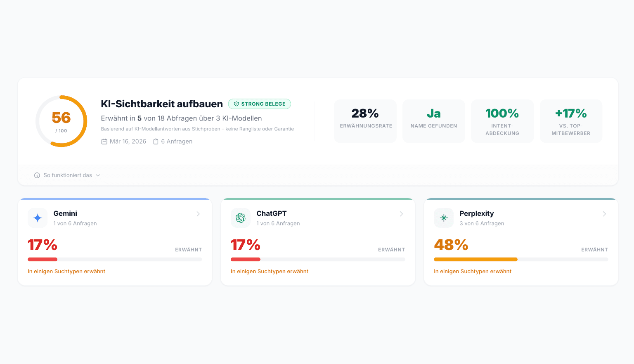Click the clipboard icon next to 6 Anfragen

[x=156, y=142]
